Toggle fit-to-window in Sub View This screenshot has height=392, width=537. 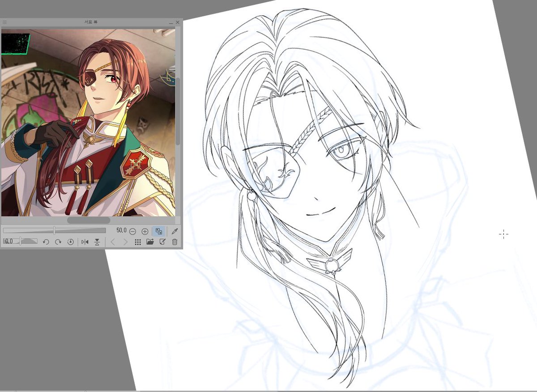pyautogui.click(x=158, y=231)
